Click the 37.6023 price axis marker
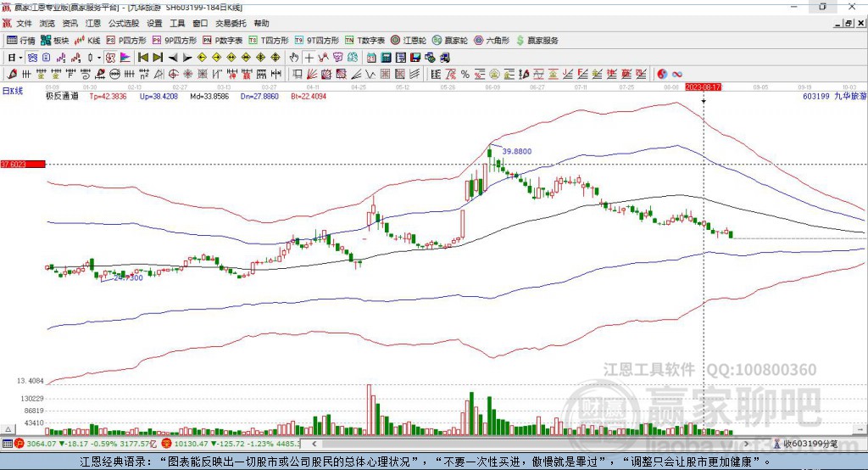Image resolution: width=868 pixels, height=470 pixels. click(23, 164)
